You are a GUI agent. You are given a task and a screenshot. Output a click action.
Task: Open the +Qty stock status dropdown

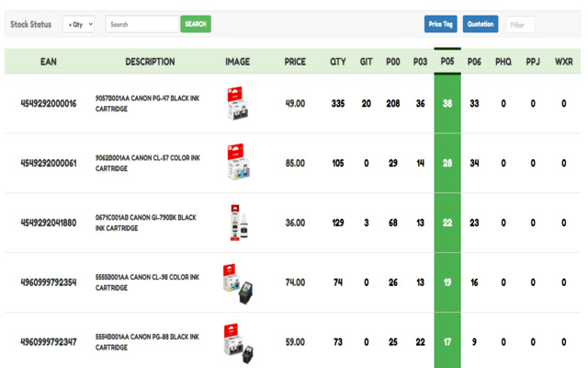click(x=78, y=24)
